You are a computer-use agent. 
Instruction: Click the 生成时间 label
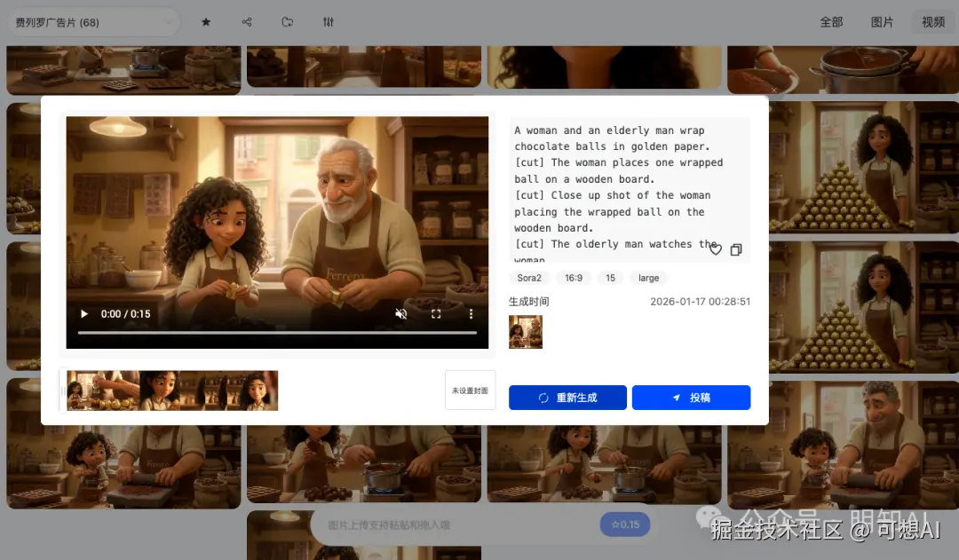(529, 302)
